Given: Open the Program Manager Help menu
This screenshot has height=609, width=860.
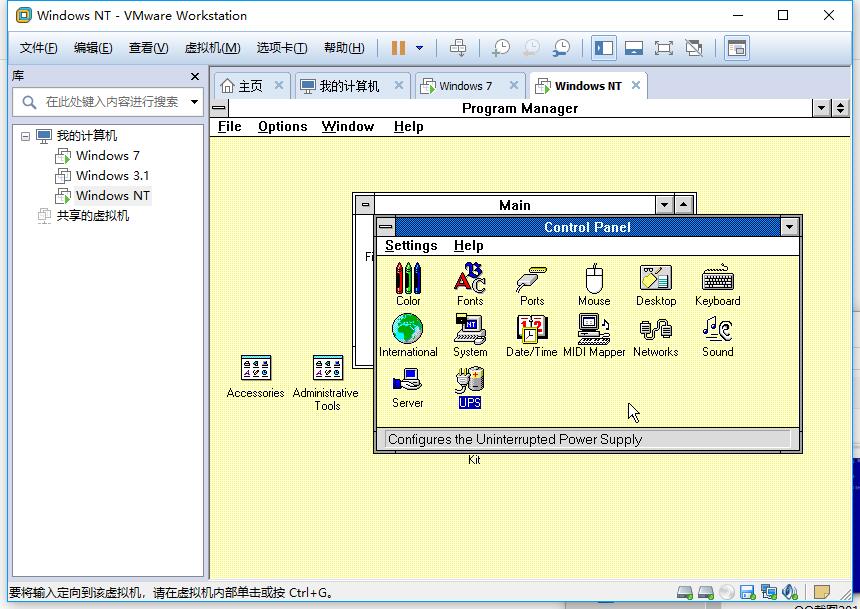Looking at the screenshot, I should tap(409, 127).
